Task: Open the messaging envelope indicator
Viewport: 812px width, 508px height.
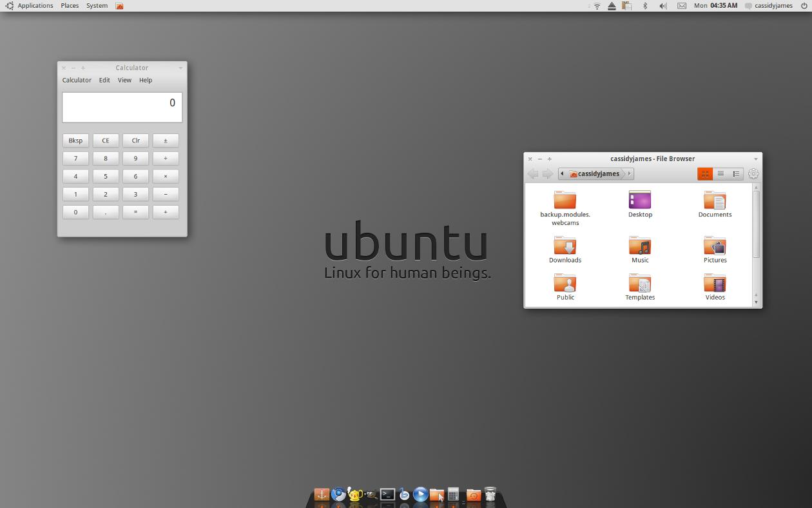Action: coord(682,6)
